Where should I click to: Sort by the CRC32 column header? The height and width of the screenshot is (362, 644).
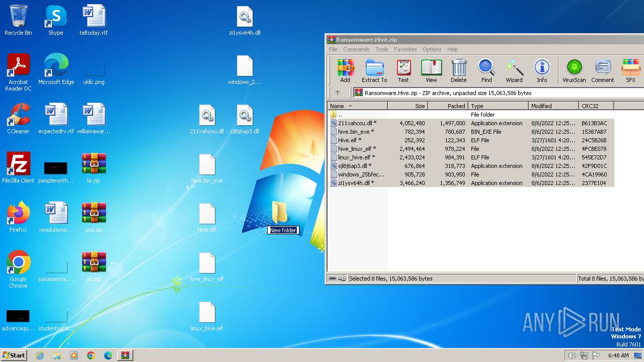click(x=596, y=106)
